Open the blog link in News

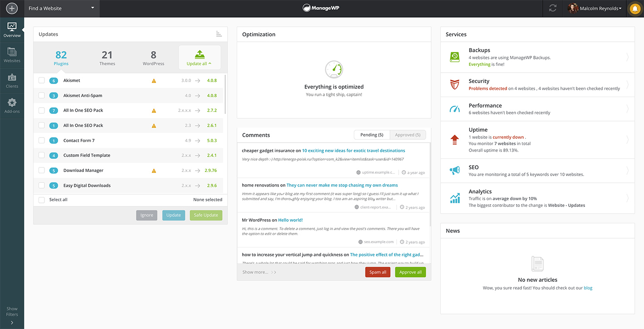pyautogui.click(x=588, y=288)
